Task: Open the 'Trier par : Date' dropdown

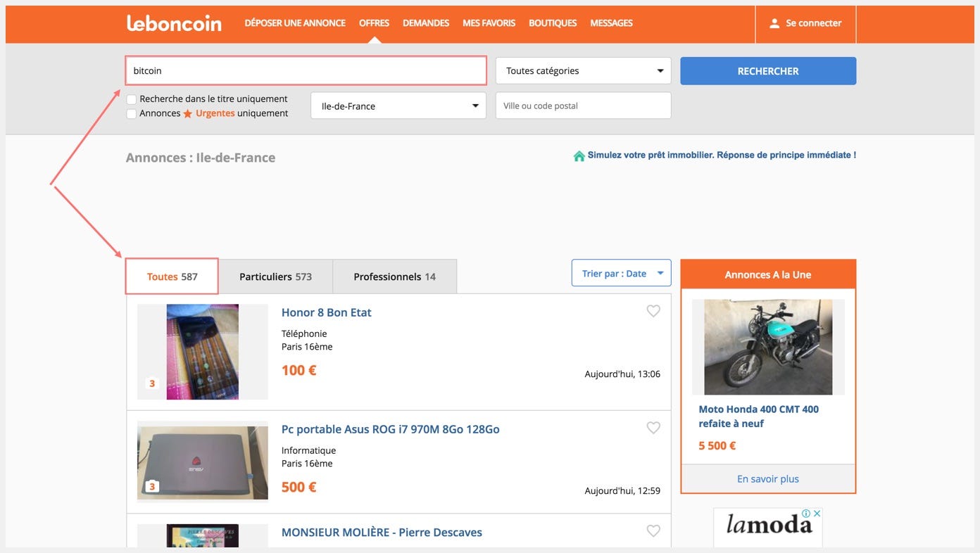Action: coord(621,273)
